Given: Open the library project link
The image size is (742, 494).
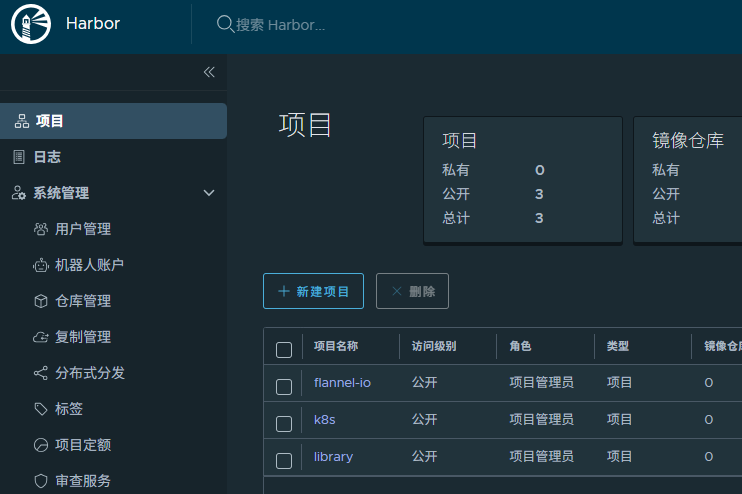Looking at the screenshot, I should click(x=333, y=457).
